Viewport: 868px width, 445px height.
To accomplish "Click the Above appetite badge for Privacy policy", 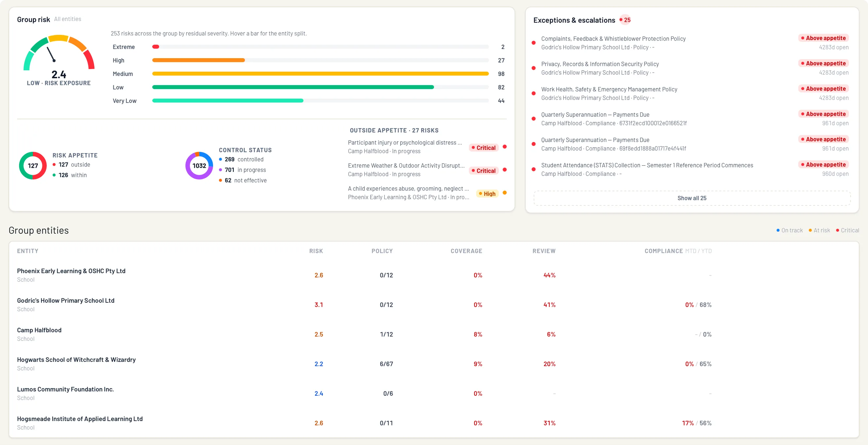I will click(823, 63).
